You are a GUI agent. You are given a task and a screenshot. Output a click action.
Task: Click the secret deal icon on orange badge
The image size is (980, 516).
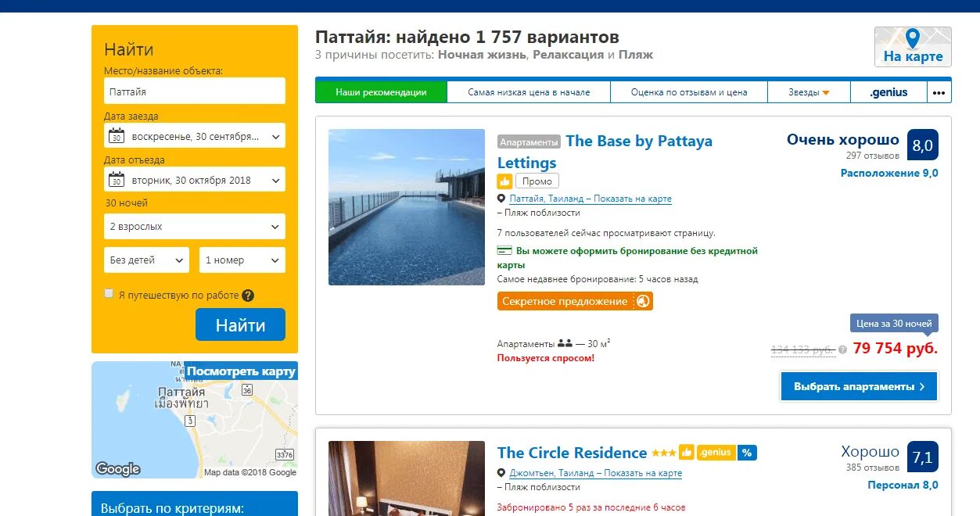[642, 301]
